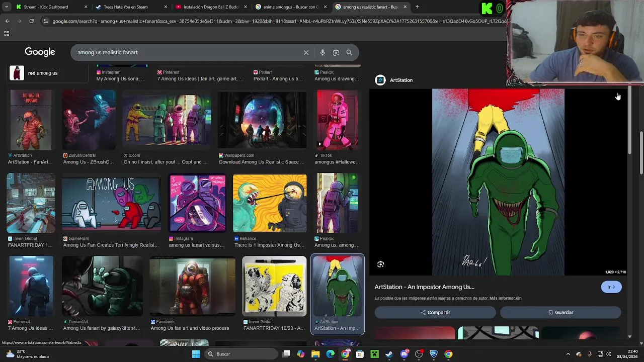Open OBS Studio icon in the taskbar

pyautogui.click(x=419, y=354)
